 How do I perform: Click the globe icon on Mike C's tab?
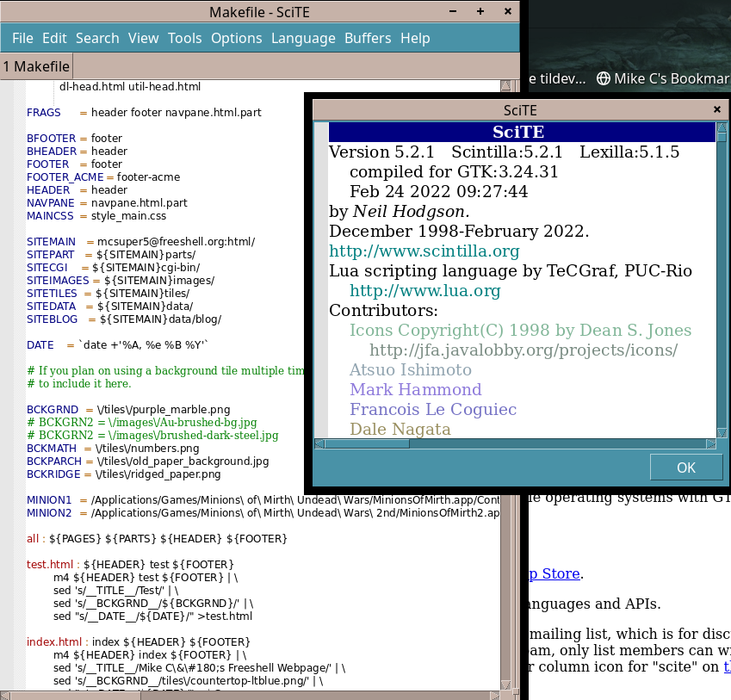point(604,78)
